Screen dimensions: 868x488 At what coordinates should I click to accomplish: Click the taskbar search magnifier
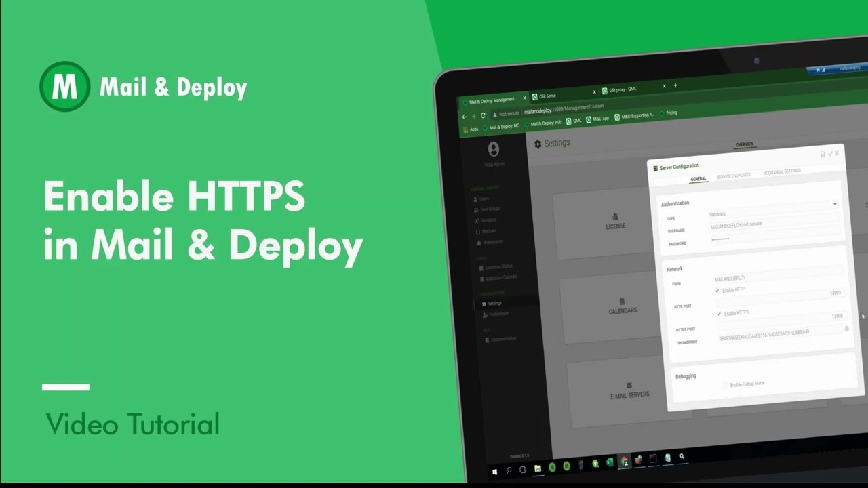coord(509,470)
